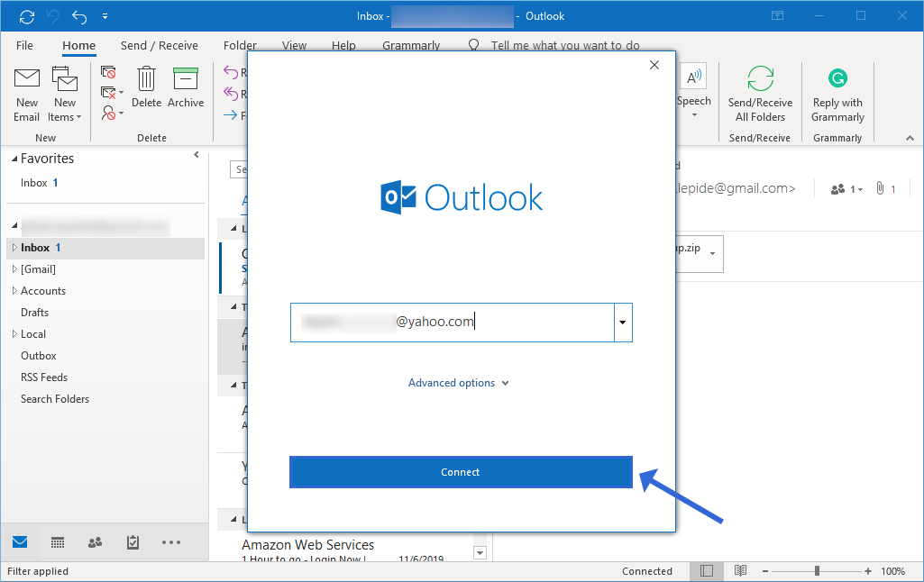Open Customize Quick Access Toolbar dropdown
The width and height of the screenshot is (924, 582).
point(105,16)
